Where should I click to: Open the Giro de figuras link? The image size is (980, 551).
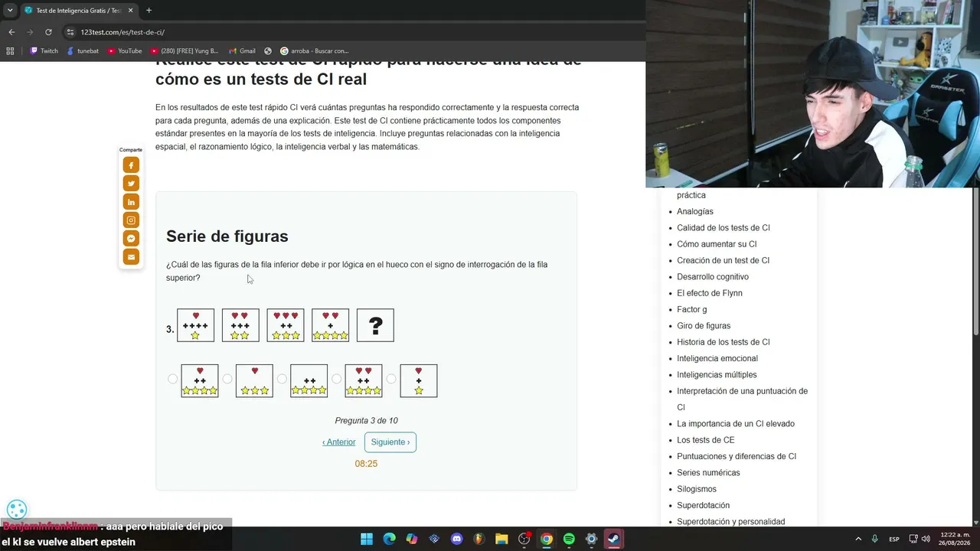tap(704, 326)
